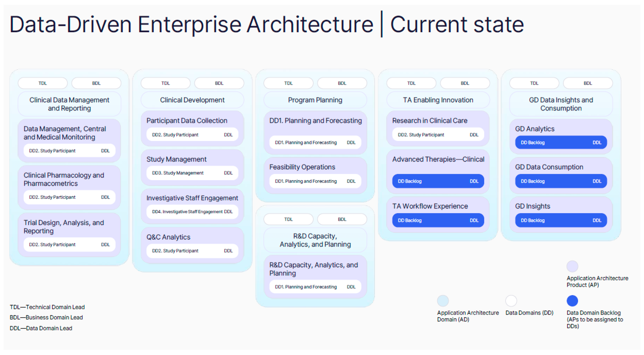The width and height of the screenshot is (644, 355).
Task: Click DD4. Investigative Staff Engagement row
Action: click(192, 212)
